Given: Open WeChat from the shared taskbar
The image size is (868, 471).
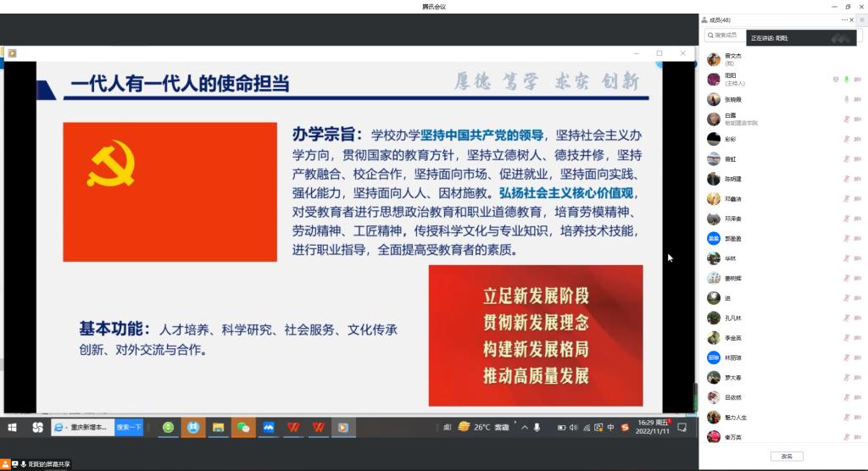Looking at the screenshot, I should (x=243, y=427).
